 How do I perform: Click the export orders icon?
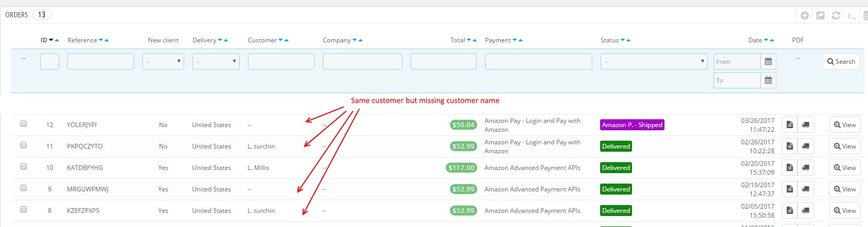pyautogui.click(x=820, y=16)
